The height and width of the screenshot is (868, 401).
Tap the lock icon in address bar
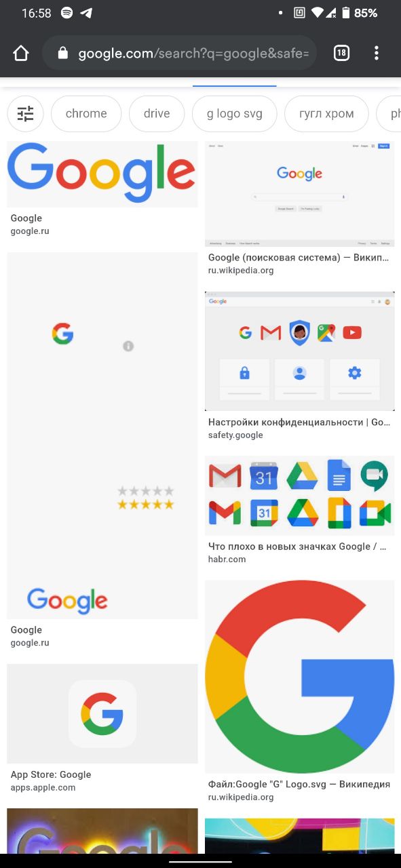pos(62,54)
